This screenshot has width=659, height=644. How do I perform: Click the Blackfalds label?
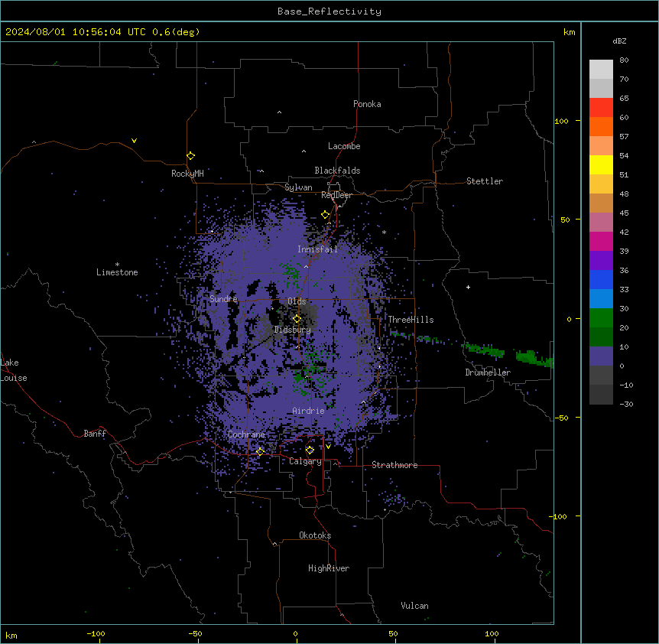pyautogui.click(x=337, y=171)
